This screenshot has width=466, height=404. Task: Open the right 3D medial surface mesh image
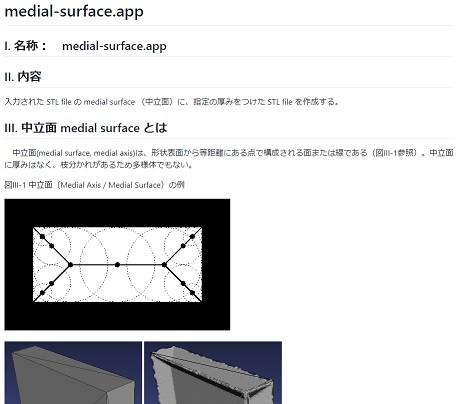click(x=213, y=373)
